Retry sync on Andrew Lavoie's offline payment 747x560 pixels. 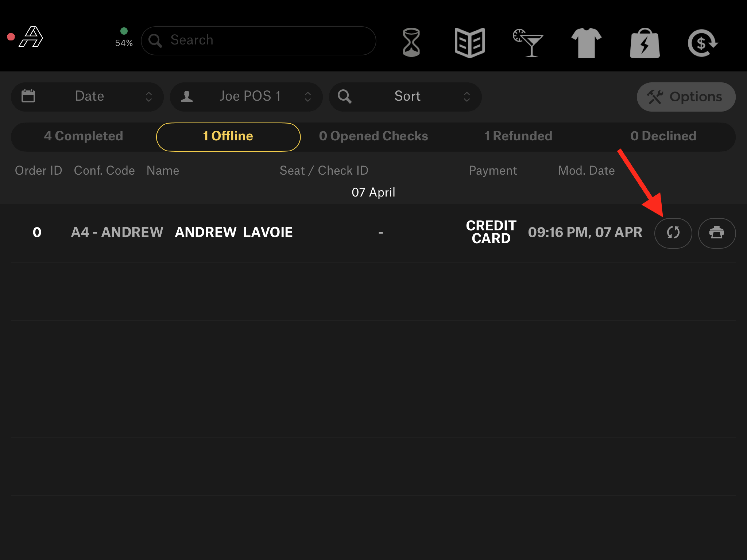coord(673,233)
